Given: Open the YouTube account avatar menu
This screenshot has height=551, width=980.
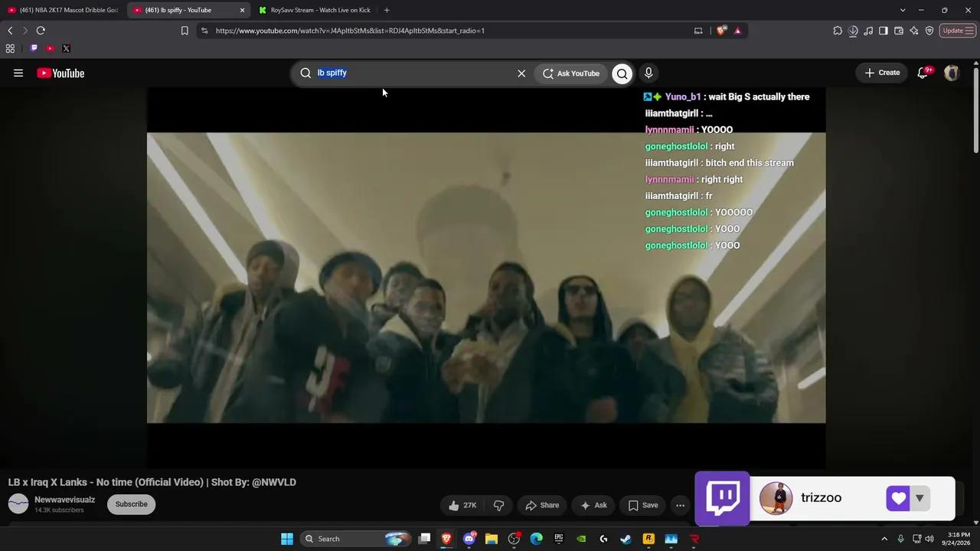Looking at the screenshot, I should (x=952, y=73).
